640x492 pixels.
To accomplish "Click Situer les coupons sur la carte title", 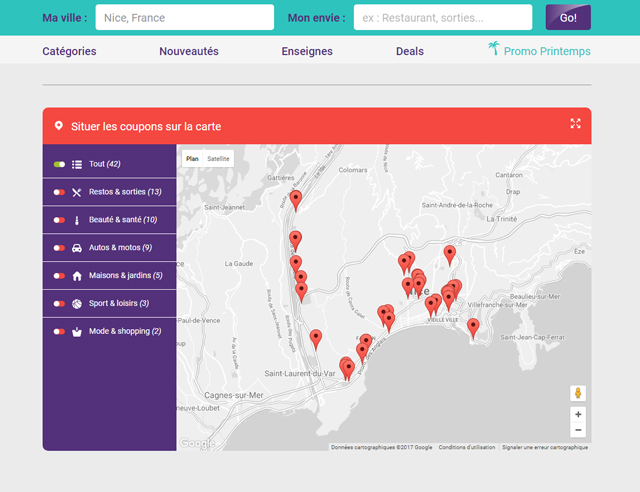I will point(146,126).
